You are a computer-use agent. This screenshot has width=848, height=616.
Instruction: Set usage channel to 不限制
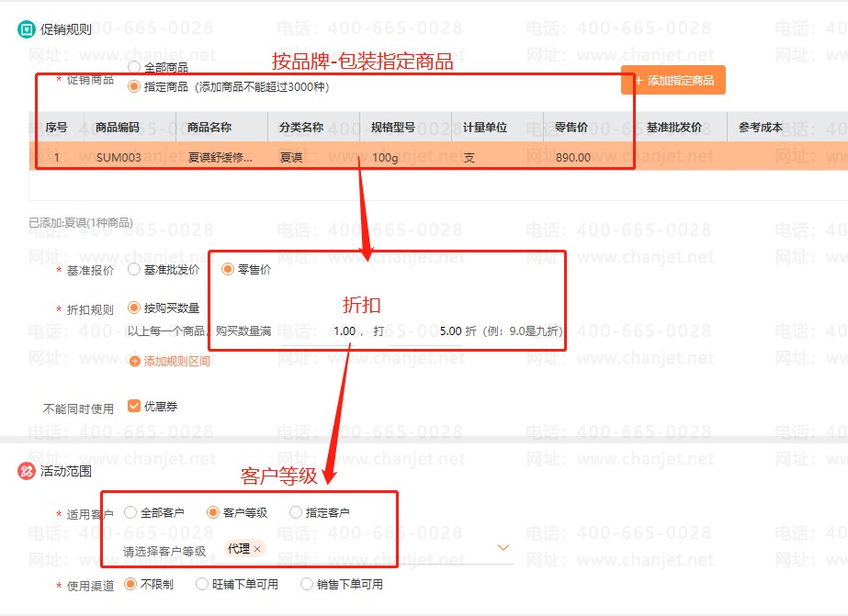(x=130, y=584)
